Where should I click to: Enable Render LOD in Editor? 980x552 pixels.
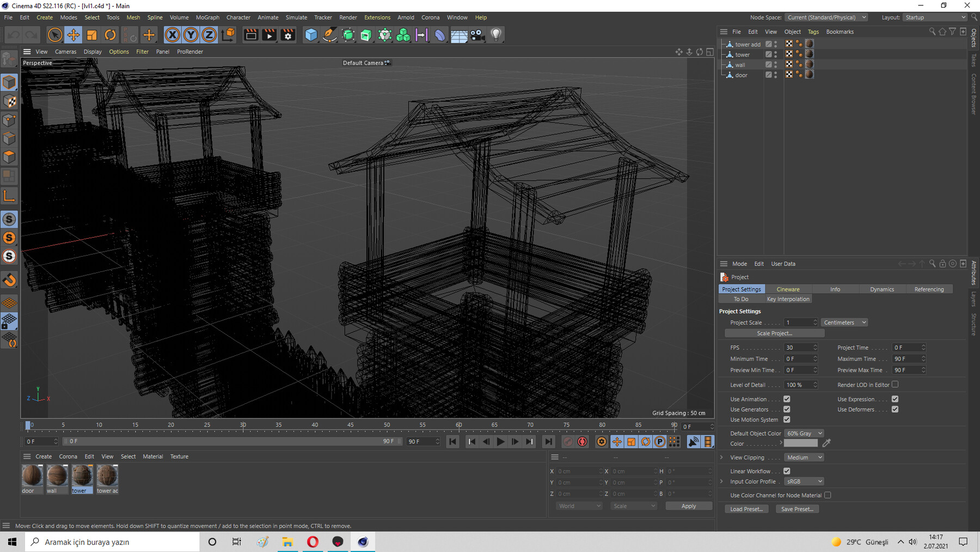895,385
